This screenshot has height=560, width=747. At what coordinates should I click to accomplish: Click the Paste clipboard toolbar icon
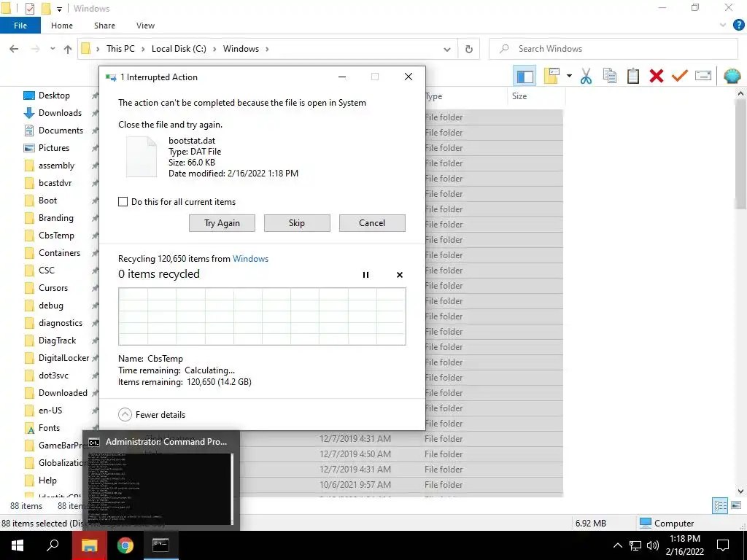[x=633, y=76]
